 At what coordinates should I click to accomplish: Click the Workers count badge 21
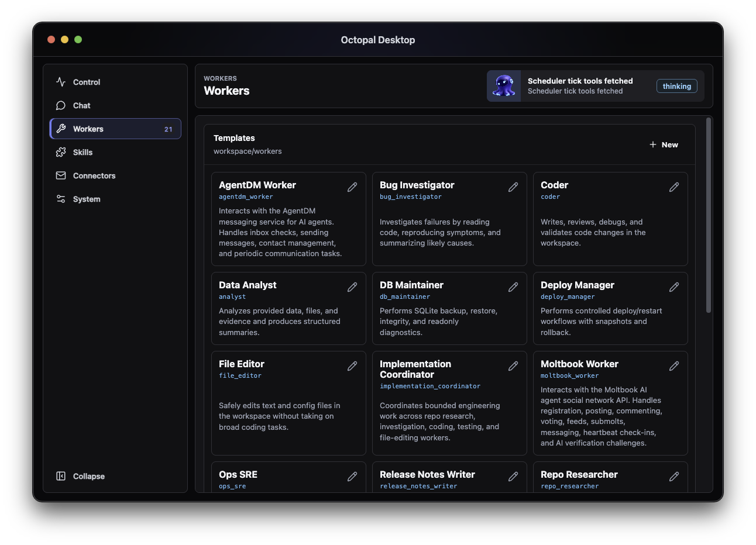point(169,129)
